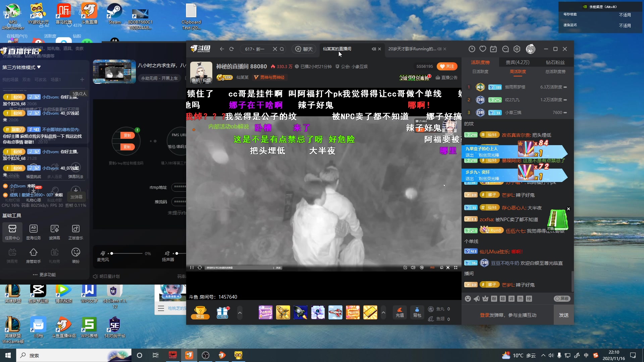Open the messages chat bubble icon

point(505,49)
